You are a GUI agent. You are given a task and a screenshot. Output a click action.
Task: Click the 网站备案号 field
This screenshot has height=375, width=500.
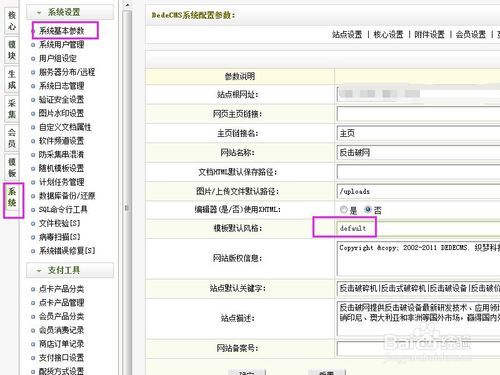point(418,348)
